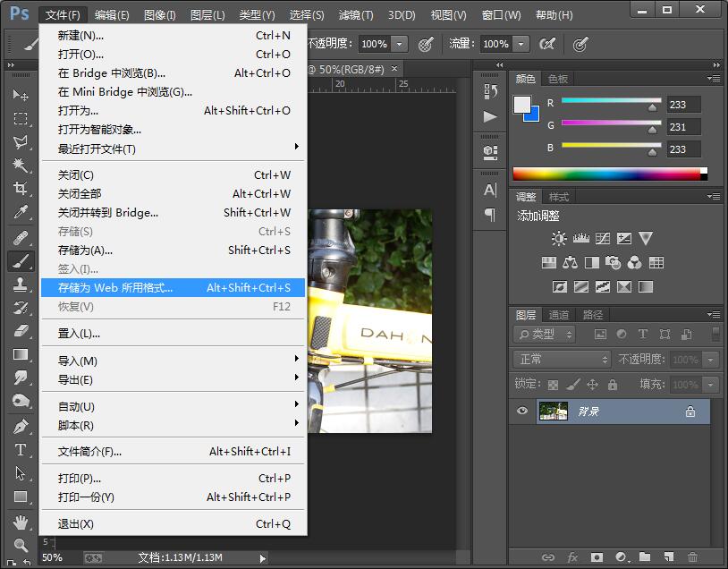Add a Brightness/Contrast adjustment (sun icon)
The image size is (728, 569).
coord(559,238)
